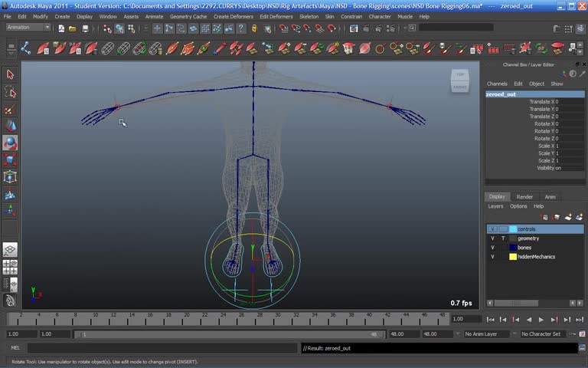Screen dimensions: 588x368
Task: Select the arrow Select tool in toolbox
Action: point(10,74)
